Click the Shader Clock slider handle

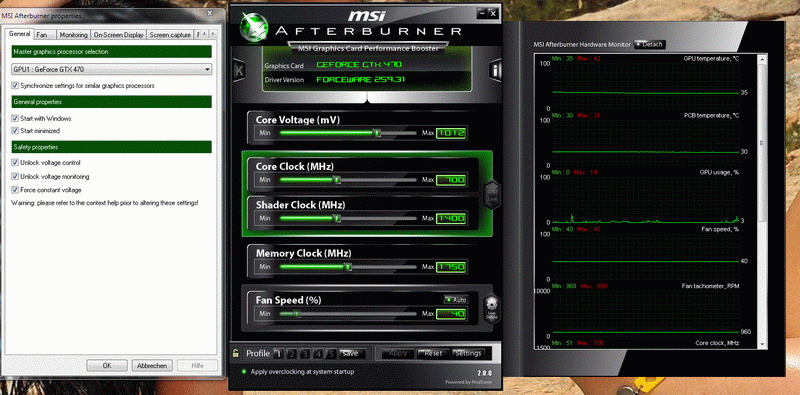point(336,218)
